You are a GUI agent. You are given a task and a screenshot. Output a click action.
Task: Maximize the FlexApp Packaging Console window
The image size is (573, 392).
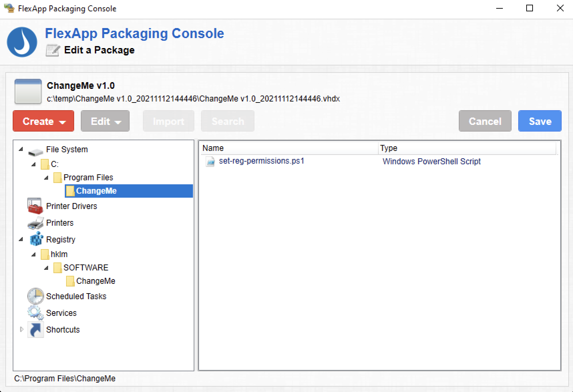coord(530,8)
